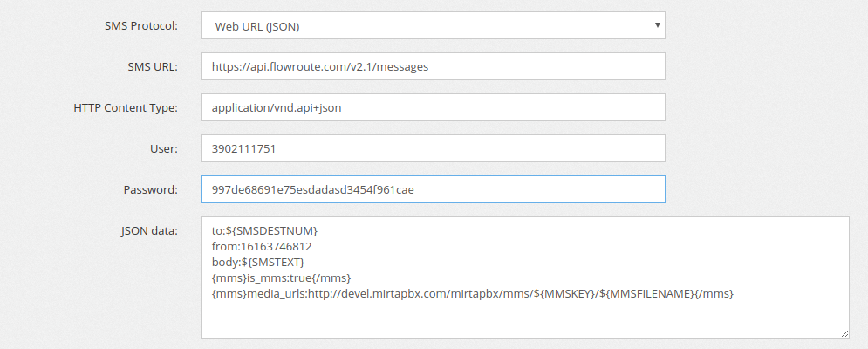The width and height of the screenshot is (868, 349).
Task: Select the User field containing 3902111751
Action: (x=432, y=148)
